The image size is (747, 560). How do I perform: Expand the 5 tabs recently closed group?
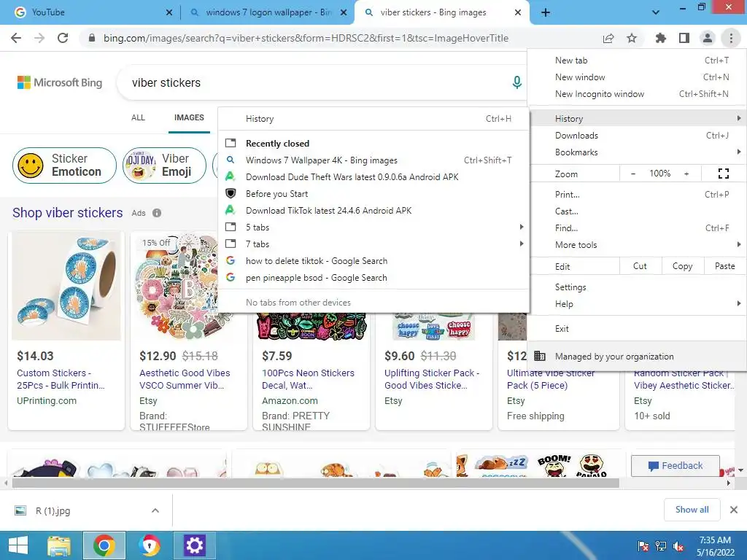tap(373, 227)
